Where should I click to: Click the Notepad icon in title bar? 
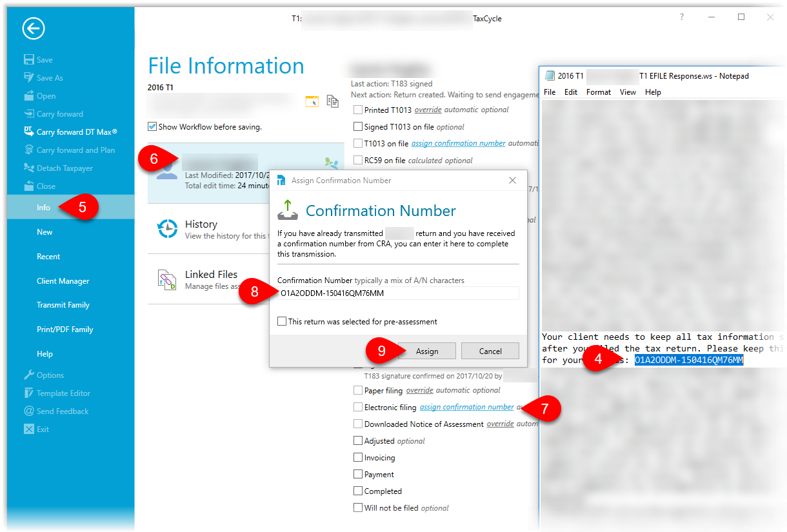pos(550,75)
